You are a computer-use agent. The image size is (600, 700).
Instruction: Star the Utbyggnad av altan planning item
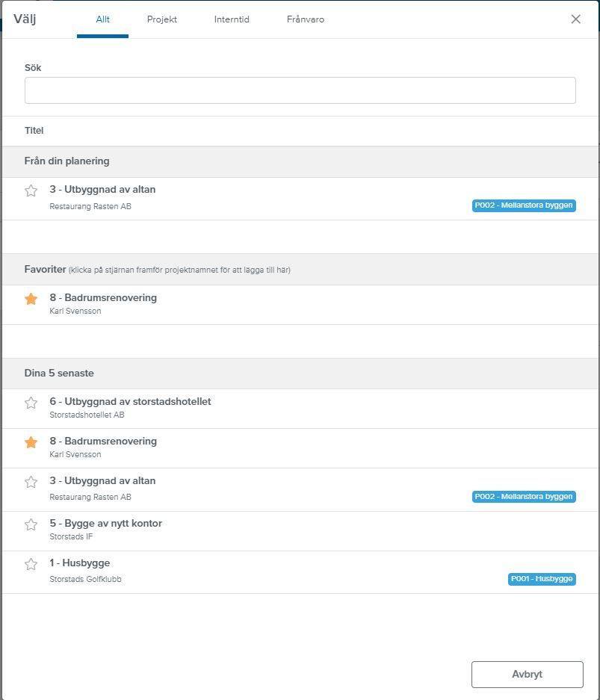(x=31, y=191)
